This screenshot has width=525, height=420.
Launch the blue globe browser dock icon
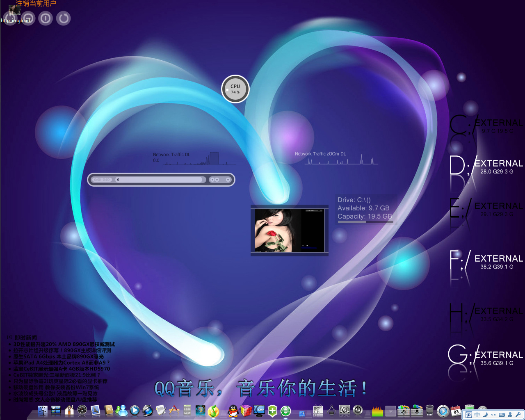click(148, 411)
